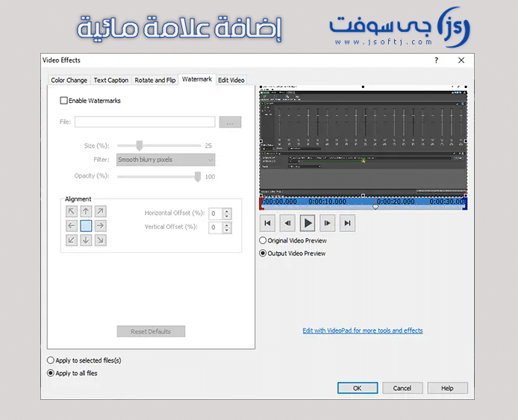The height and width of the screenshot is (420, 518).
Task: Select bottom-center alignment arrow
Action: tap(86, 240)
